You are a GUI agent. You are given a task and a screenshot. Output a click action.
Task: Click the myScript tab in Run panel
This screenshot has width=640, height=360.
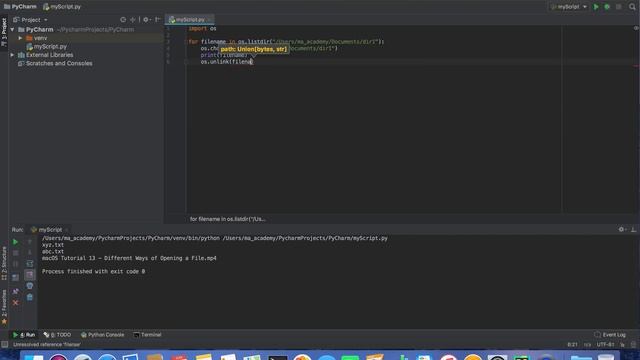pos(47,230)
